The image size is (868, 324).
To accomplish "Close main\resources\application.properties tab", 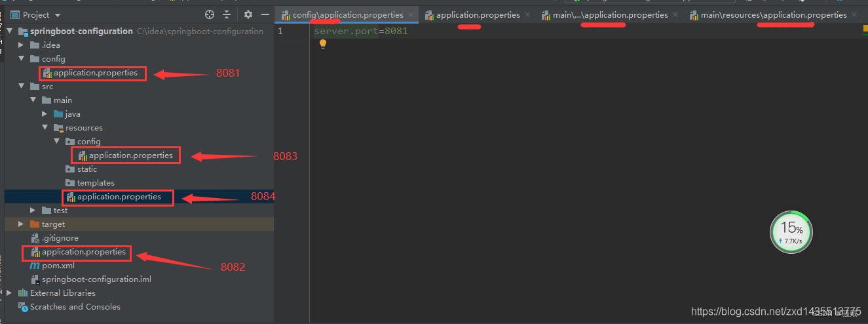I will [x=854, y=14].
